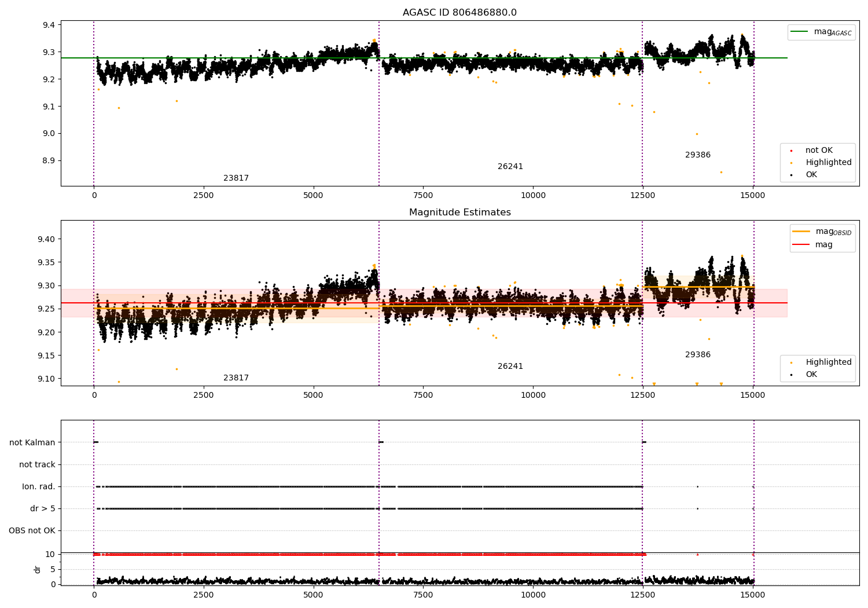Viewport: 868px width, 608px height.
Task: Click the 'Magnitude Estimates' subplot title
Action: [459, 213]
